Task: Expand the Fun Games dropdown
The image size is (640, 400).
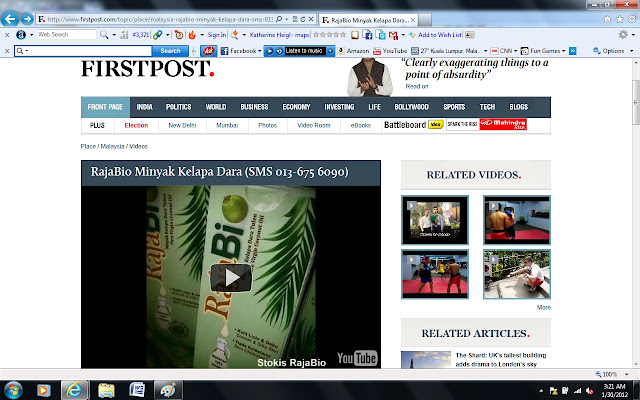Action: point(564,51)
